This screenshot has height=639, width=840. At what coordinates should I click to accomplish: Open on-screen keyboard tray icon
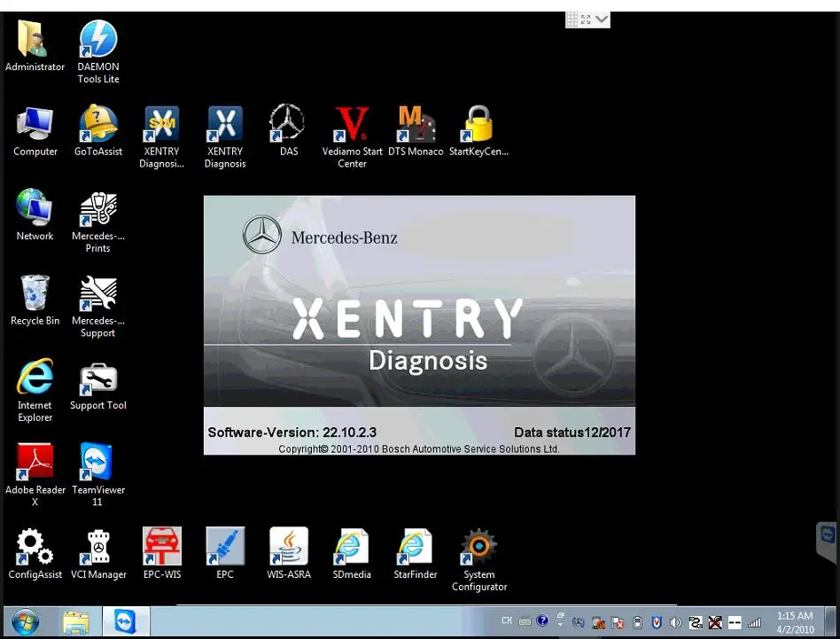[x=525, y=622]
